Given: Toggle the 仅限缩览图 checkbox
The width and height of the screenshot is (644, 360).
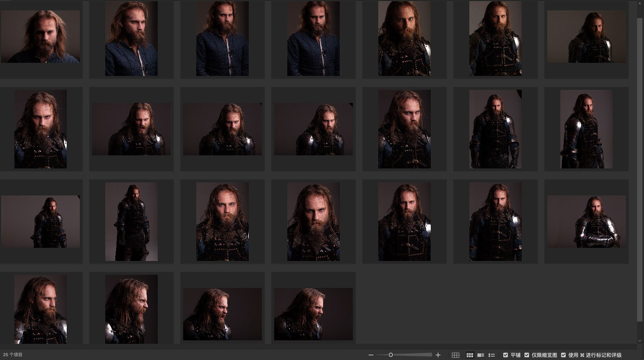Looking at the screenshot, I should click(x=527, y=355).
